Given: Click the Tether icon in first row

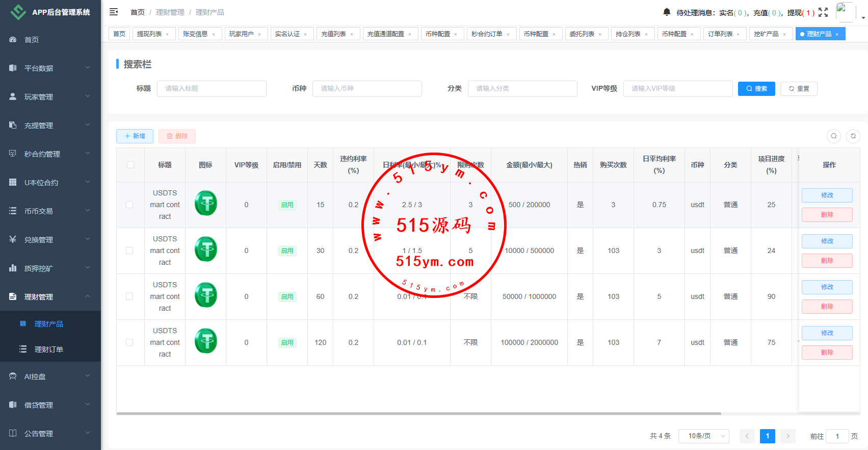Looking at the screenshot, I should click(x=206, y=203).
